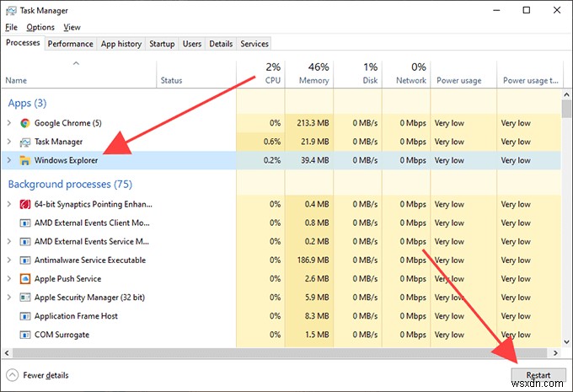Open the View menu

(x=72, y=28)
